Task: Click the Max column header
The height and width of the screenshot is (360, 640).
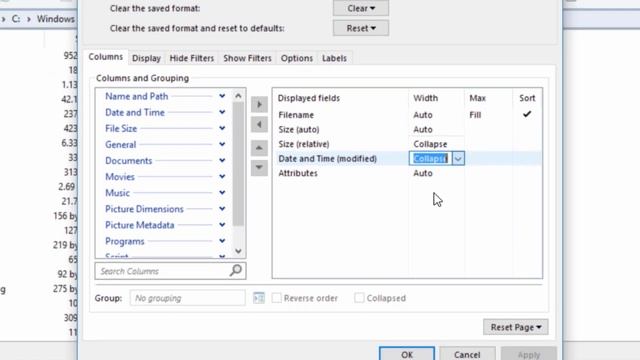Action: tap(478, 98)
